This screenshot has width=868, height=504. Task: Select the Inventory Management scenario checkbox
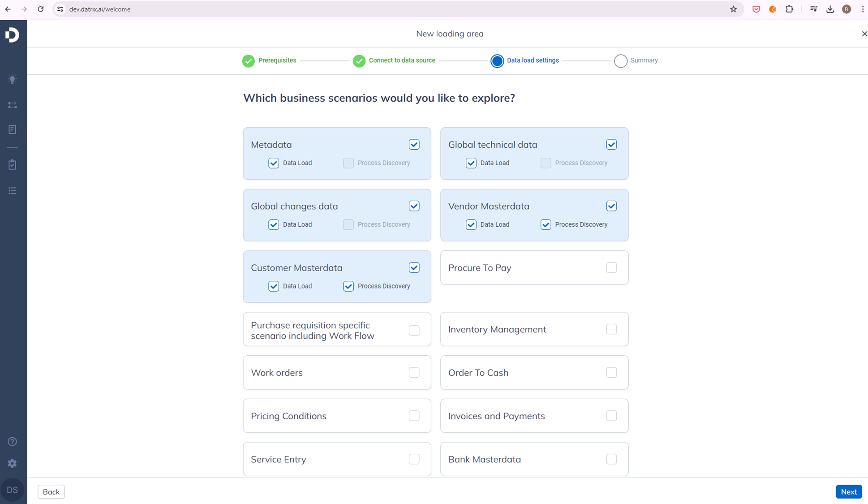tap(611, 329)
